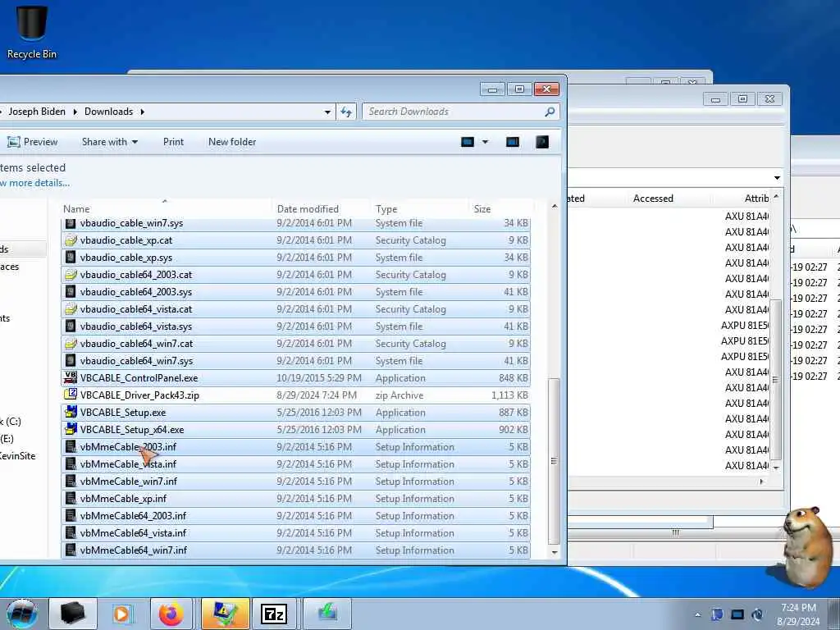Click the vbaudio_cable64_win7.cat catalog icon
840x630 pixels.
71,344
